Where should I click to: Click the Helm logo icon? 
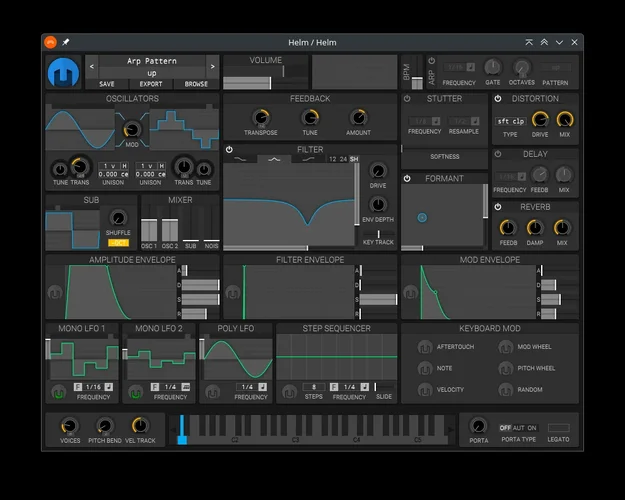[63, 71]
